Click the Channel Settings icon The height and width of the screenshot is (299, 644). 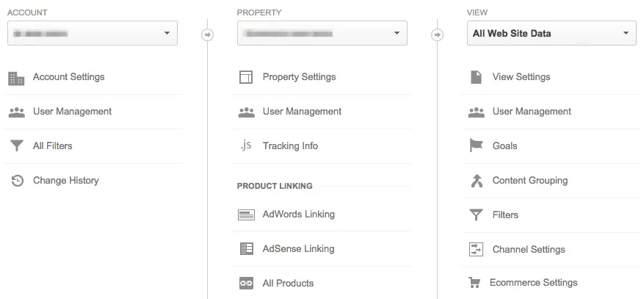[x=476, y=249]
